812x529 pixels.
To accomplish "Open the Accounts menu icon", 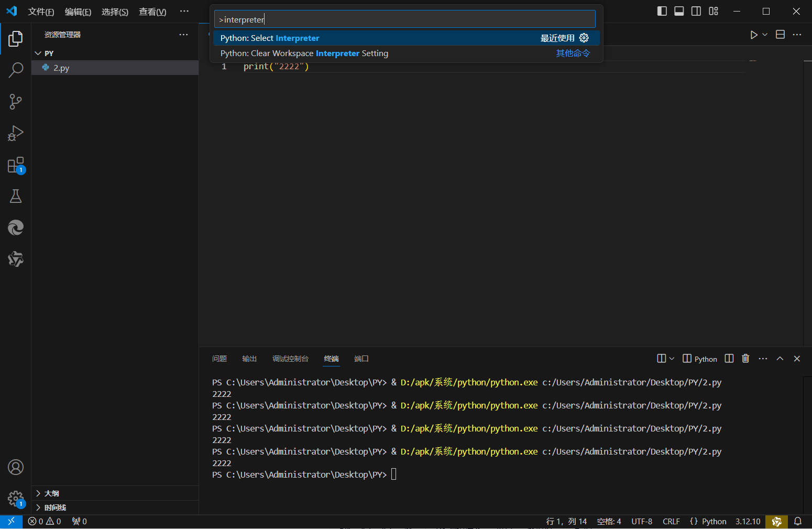I will [x=16, y=467].
